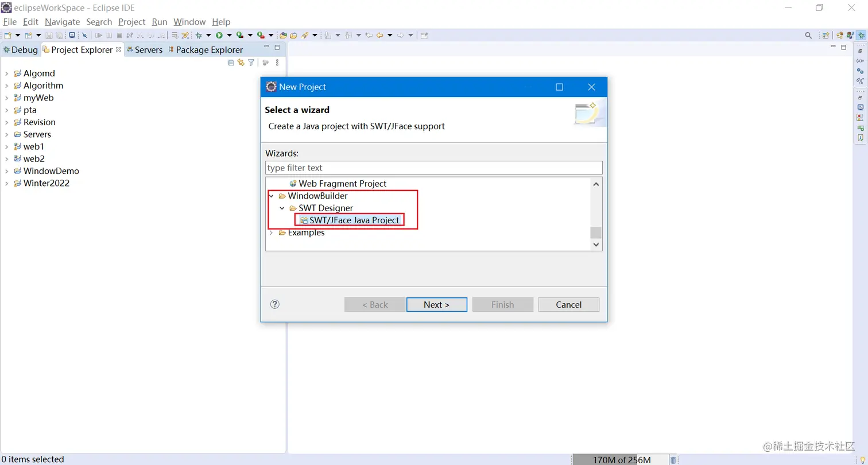Click the Back yellow arrow toolbar icon
The image size is (868, 465).
(379, 35)
